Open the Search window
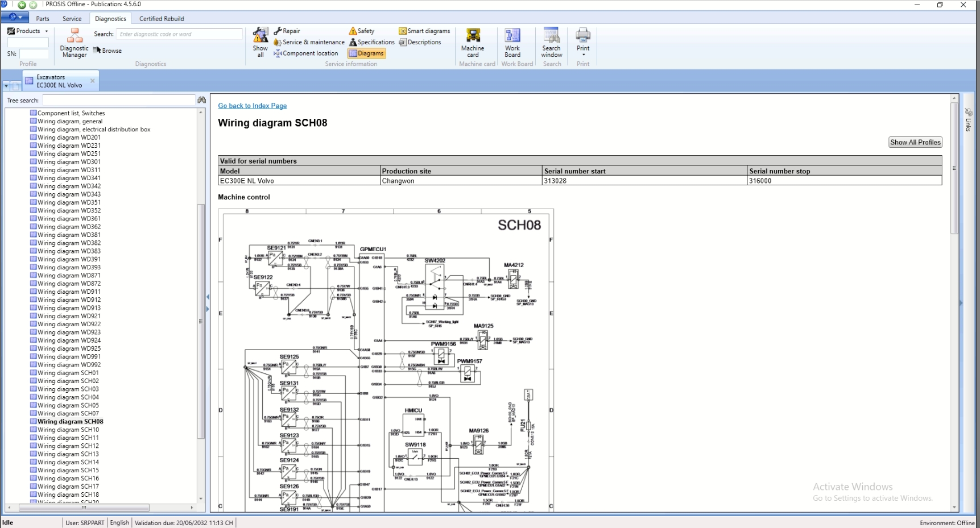This screenshot has width=980, height=528. (551, 43)
